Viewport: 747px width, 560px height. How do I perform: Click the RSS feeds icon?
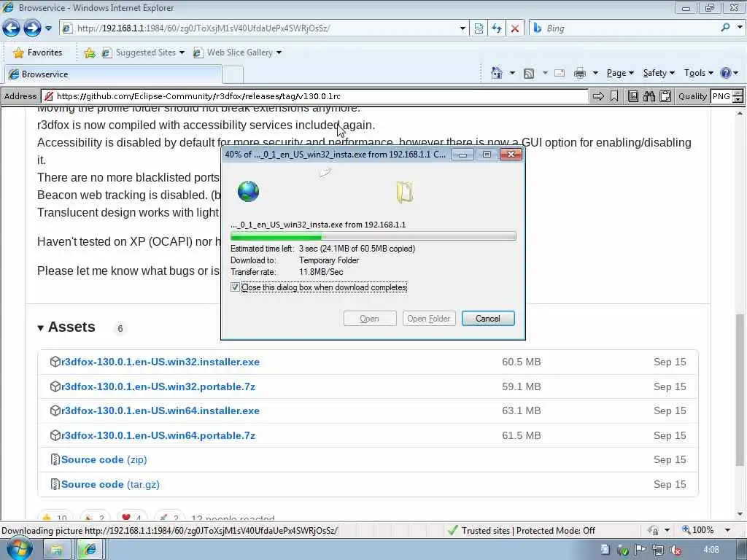(x=528, y=74)
